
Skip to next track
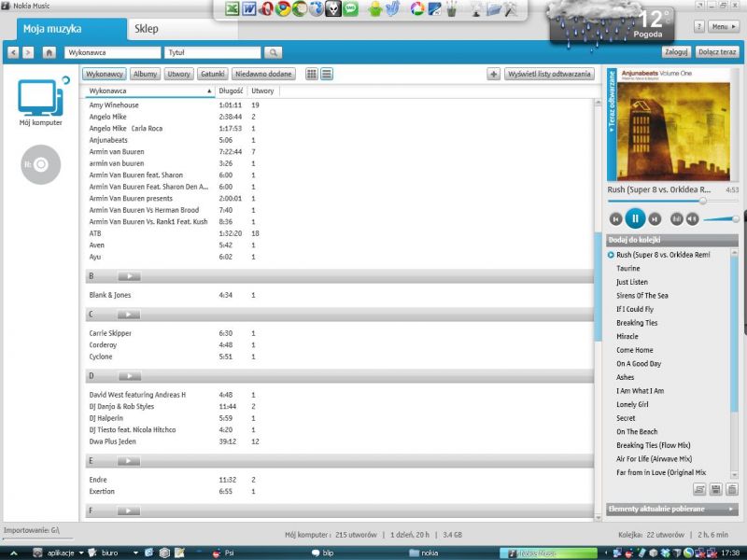[655, 219]
